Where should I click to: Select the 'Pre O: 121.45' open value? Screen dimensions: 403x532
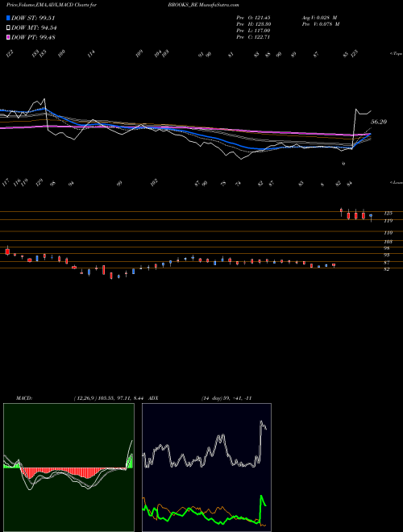[253, 18]
